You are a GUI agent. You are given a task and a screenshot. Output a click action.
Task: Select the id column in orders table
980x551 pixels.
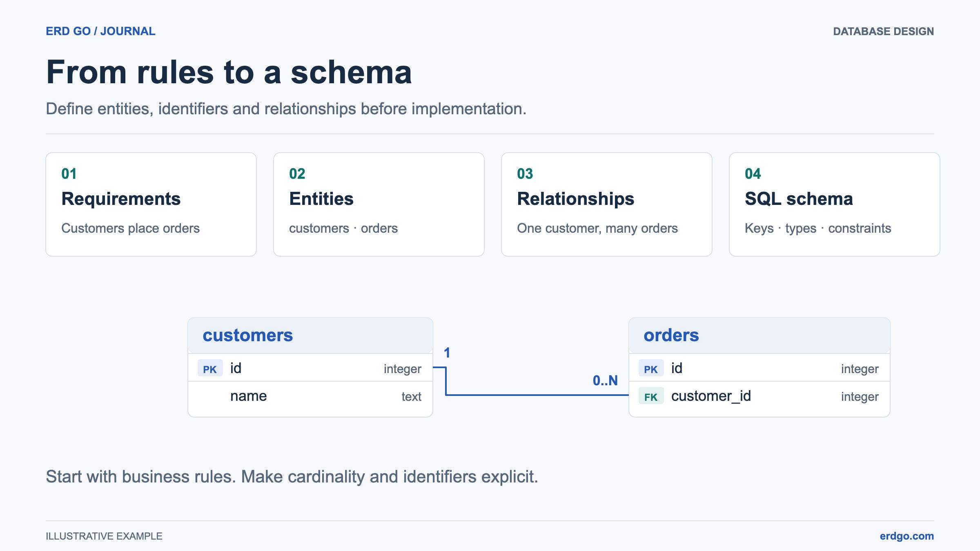759,368
